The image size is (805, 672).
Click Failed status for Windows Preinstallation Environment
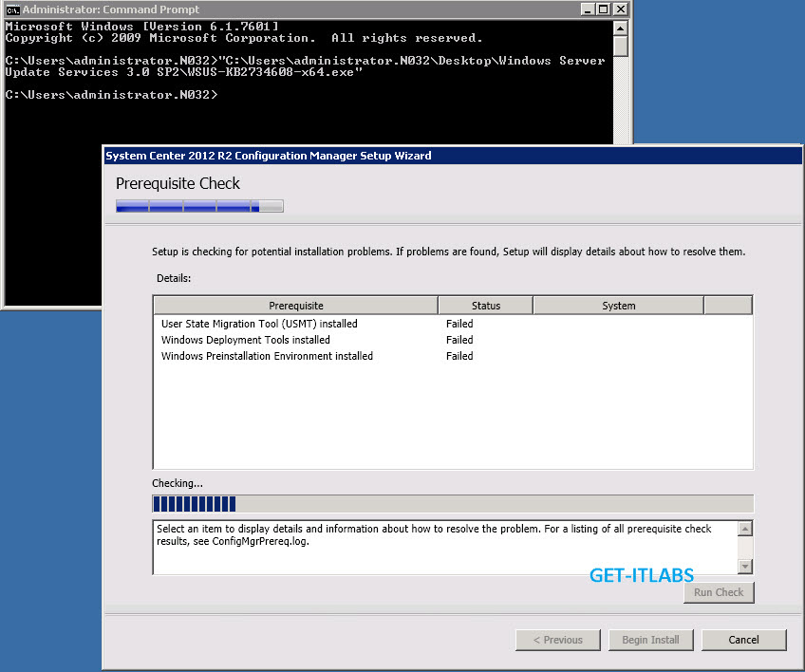point(459,356)
